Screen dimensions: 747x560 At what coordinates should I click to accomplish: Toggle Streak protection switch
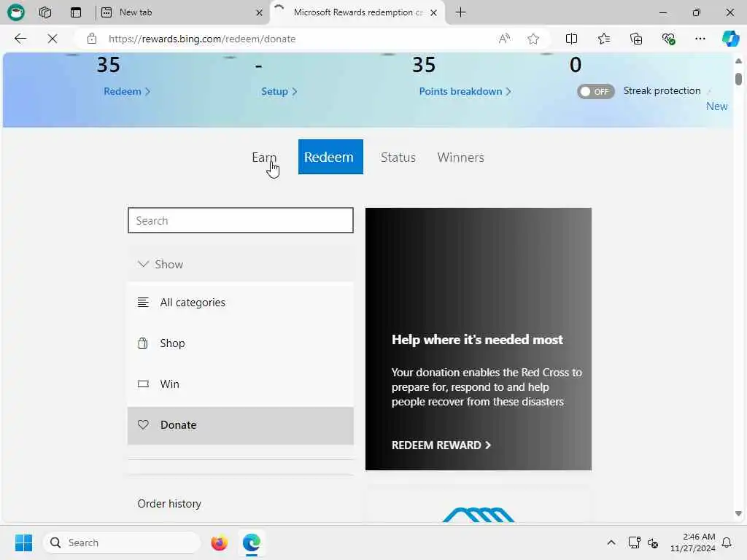pyautogui.click(x=595, y=91)
